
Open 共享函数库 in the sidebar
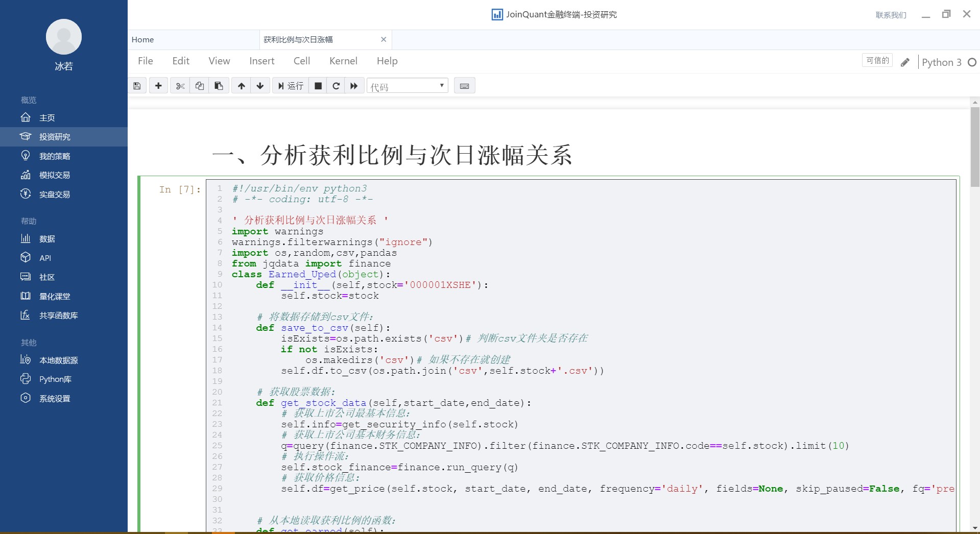pyautogui.click(x=64, y=315)
